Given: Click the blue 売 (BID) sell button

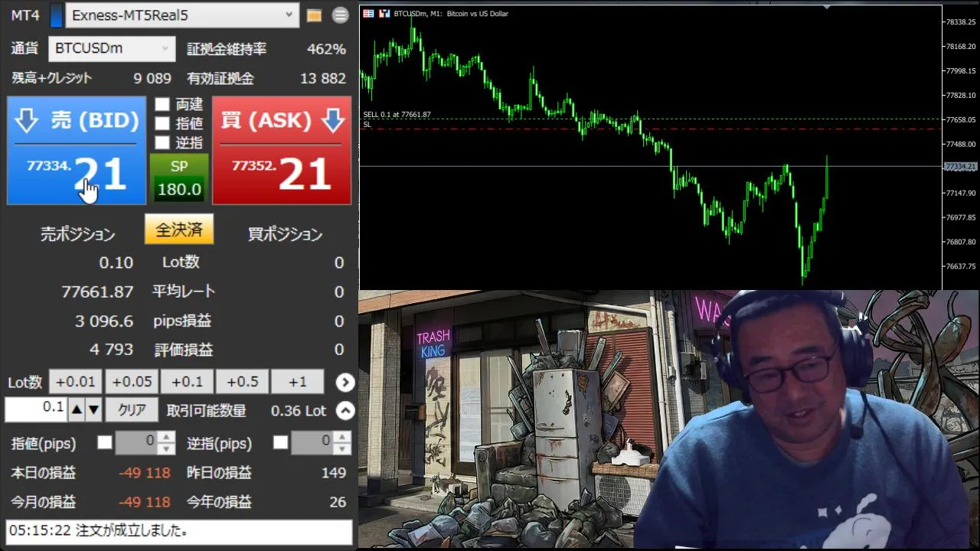Looking at the screenshot, I should coord(77,151).
